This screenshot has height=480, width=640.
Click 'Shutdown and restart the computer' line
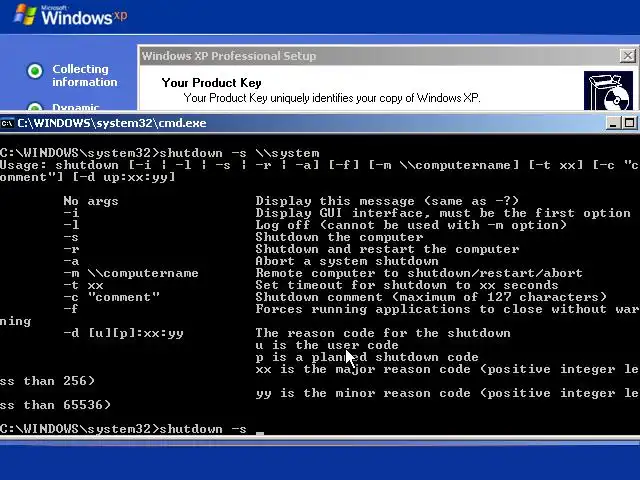tap(387, 249)
